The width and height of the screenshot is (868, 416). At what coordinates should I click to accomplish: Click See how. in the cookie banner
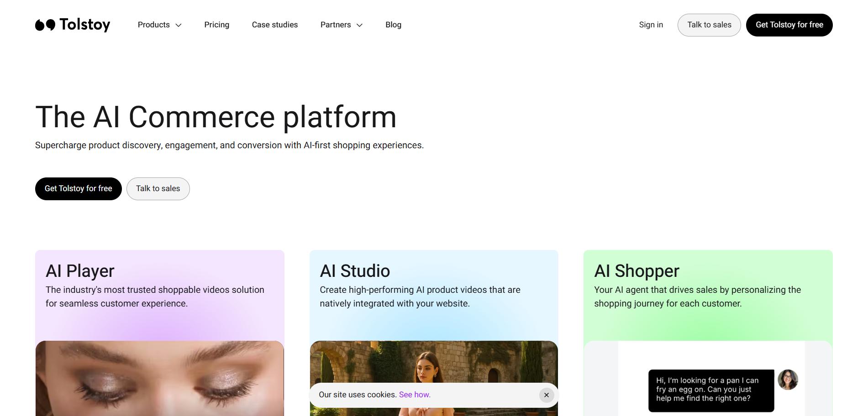[415, 395]
